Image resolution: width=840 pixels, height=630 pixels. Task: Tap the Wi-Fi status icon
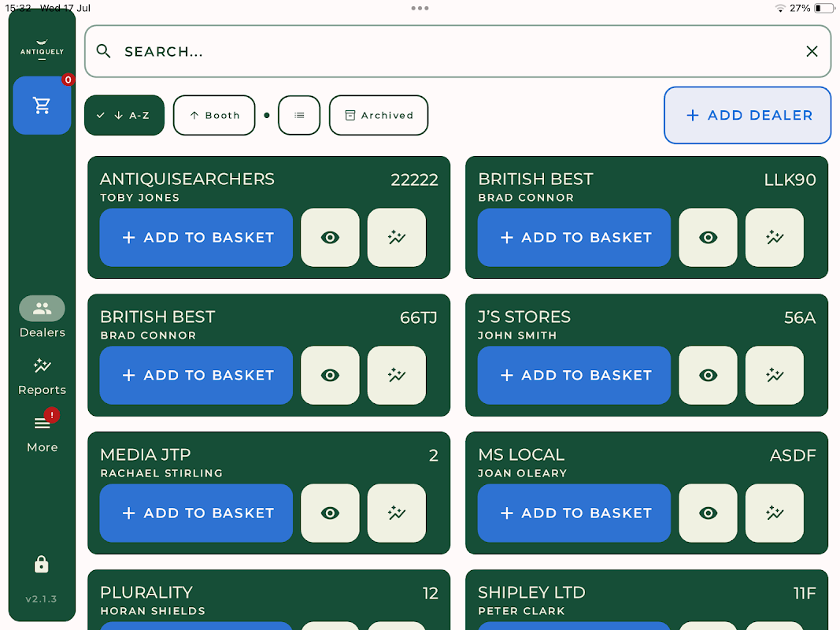click(x=780, y=8)
